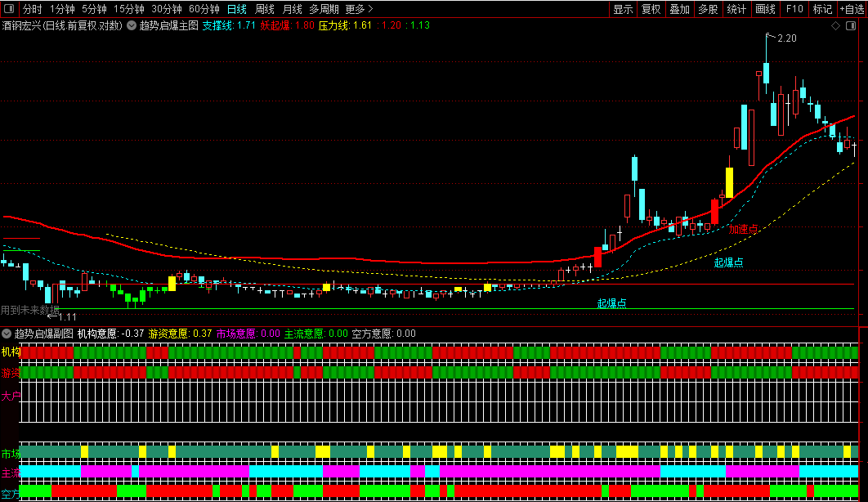The width and height of the screenshot is (868, 502).
Task: Click the 用到未来数据 notice
Action: [29, 310]
